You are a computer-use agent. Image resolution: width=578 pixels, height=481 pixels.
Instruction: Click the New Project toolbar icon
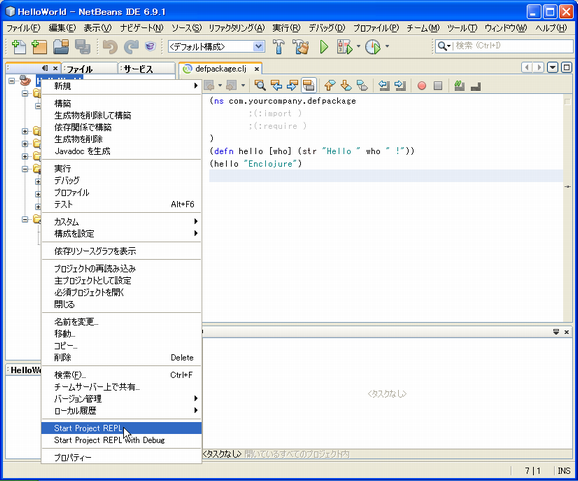point(39,47)
